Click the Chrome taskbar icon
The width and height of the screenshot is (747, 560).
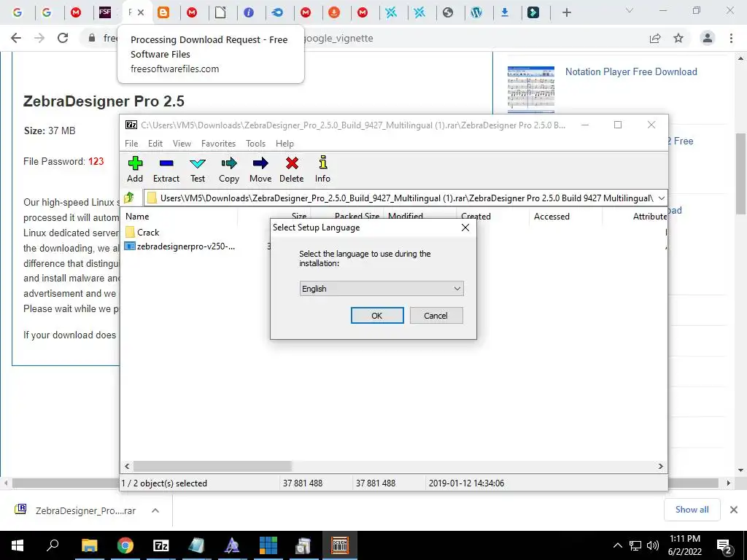[125, 545]
